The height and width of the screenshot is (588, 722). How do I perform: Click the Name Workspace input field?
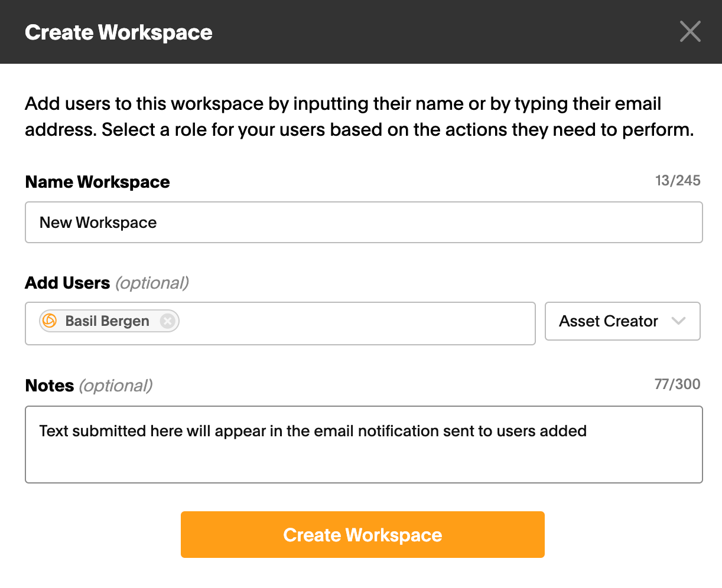click(364, 223)
